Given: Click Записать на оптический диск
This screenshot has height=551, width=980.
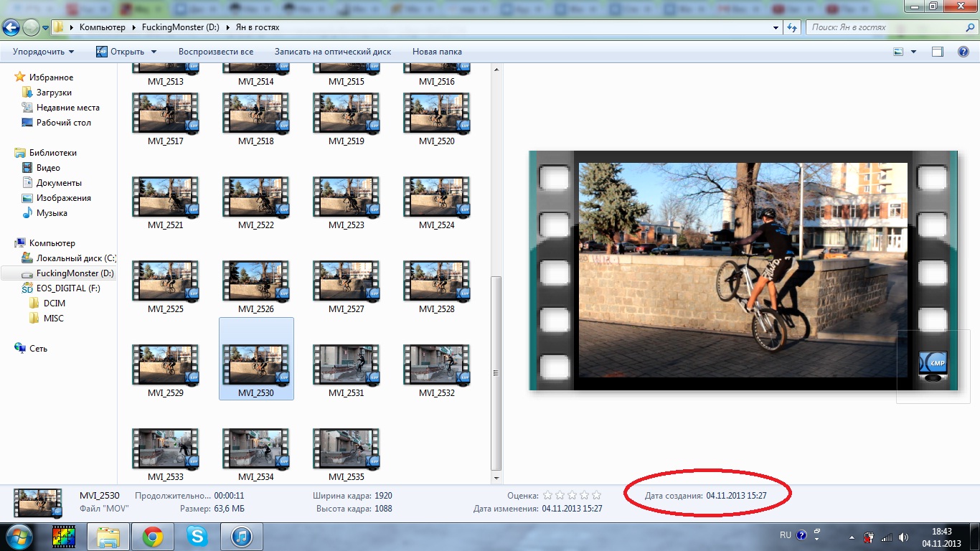Looking at the screenshot, I should click(x=333, y=52).
